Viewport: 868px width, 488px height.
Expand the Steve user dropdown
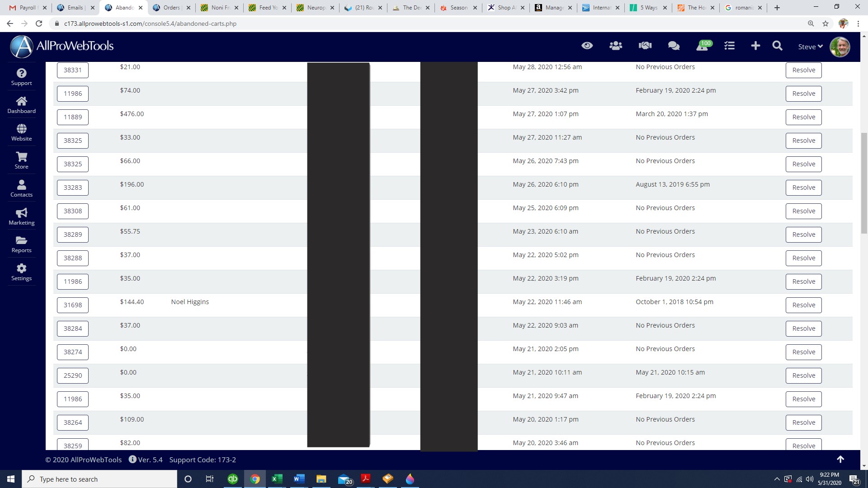pos(810,47)
